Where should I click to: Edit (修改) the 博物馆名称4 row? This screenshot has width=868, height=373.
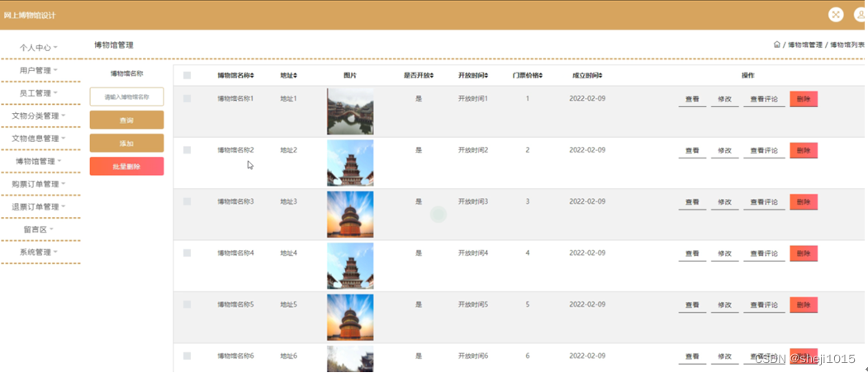pyautogui.click(x=724, y=253)
